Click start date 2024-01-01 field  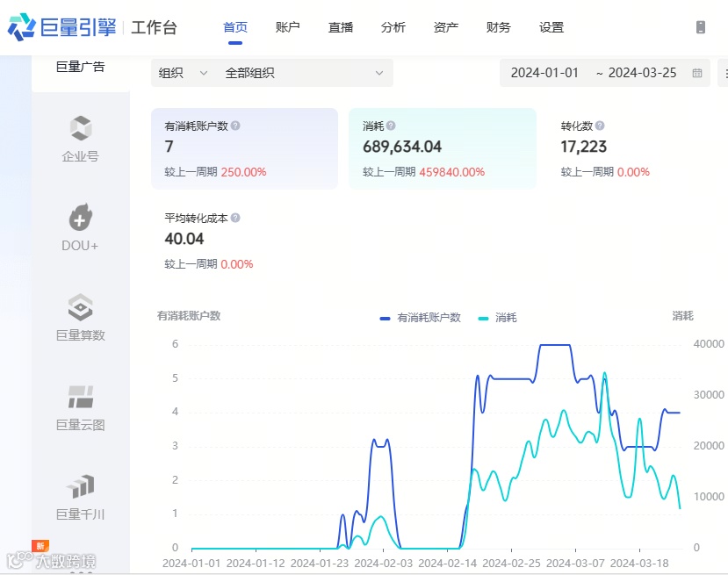coord(544,73)
